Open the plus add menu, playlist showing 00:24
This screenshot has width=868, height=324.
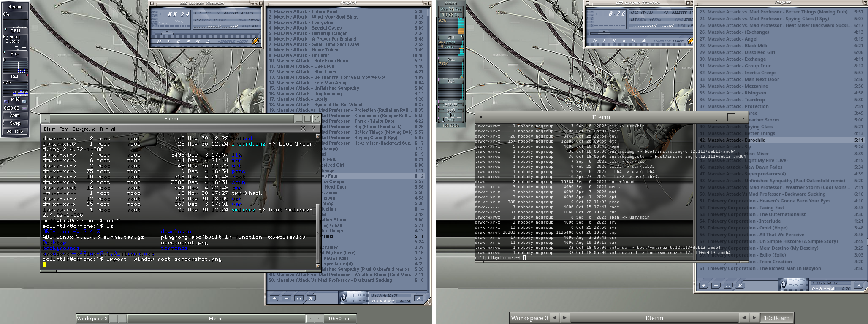[x=274, y=298]
